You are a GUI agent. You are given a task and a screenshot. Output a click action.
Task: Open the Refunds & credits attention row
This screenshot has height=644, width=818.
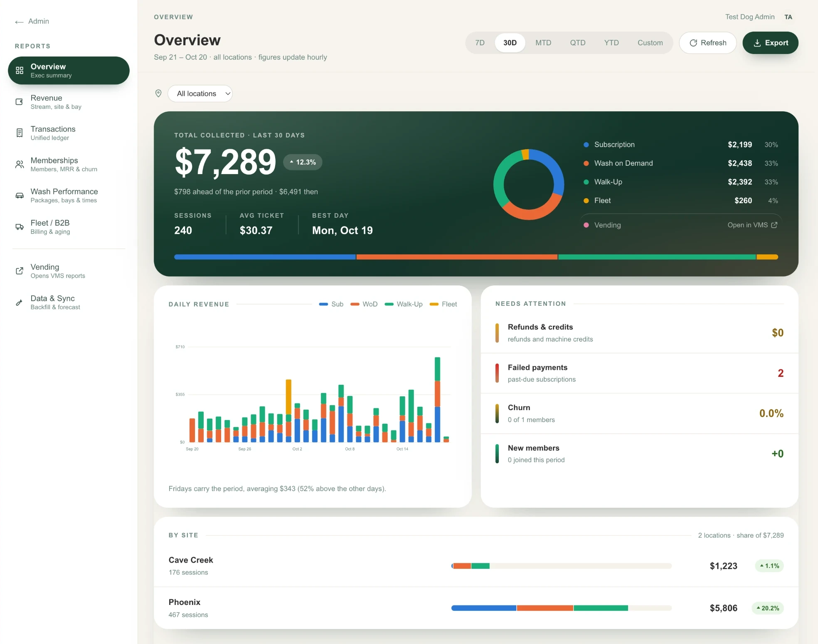(639, 333)
